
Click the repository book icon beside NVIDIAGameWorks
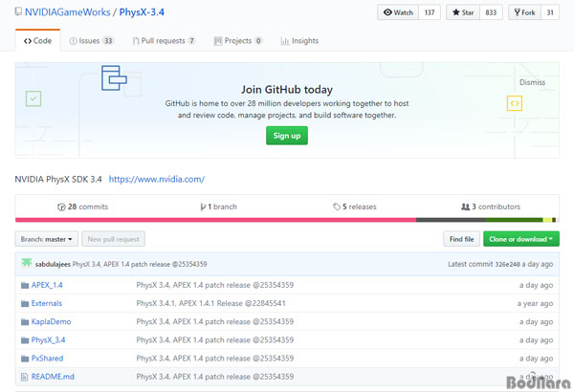(18, 11)
